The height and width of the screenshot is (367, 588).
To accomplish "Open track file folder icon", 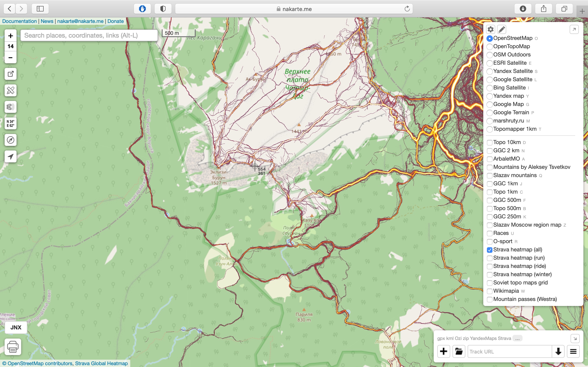I will pos(458,351).
